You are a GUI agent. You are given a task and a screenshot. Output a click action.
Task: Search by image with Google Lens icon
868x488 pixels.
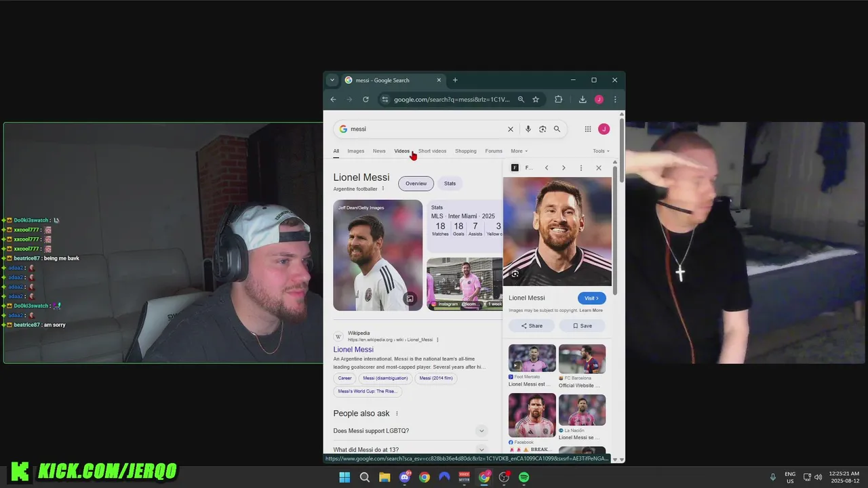[x=542, y=129]
